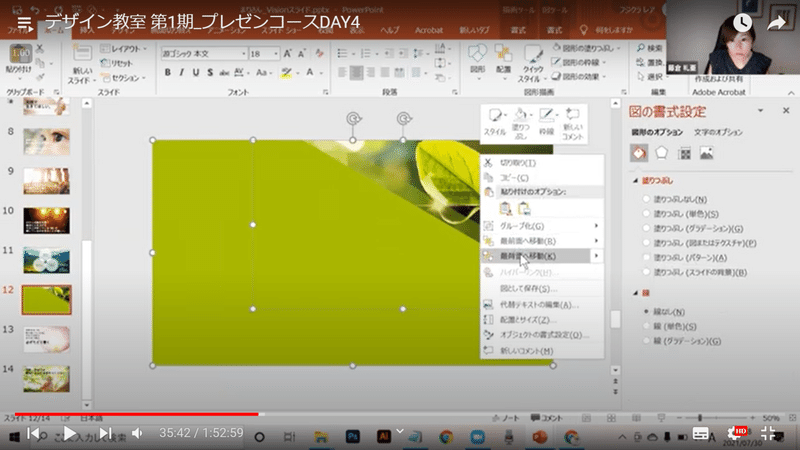Open the size and properties icon in the format pane

pos(684,153)
